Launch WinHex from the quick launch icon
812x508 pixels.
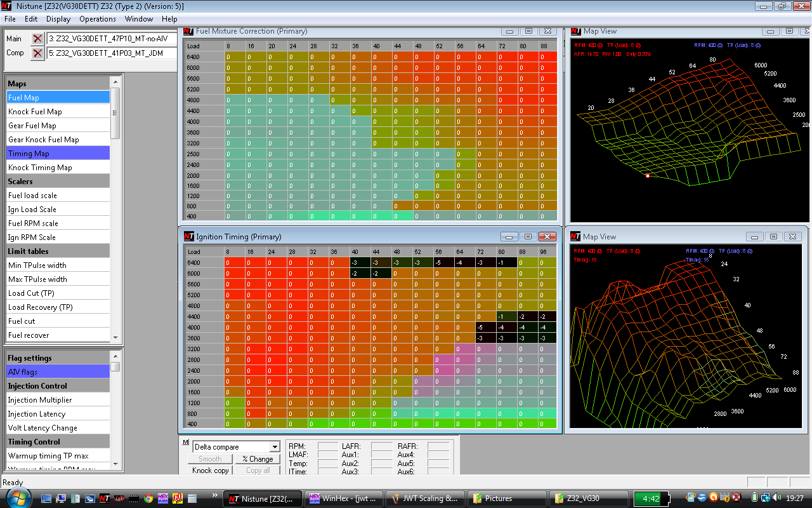pyautogui.click(x=163, y=498)
